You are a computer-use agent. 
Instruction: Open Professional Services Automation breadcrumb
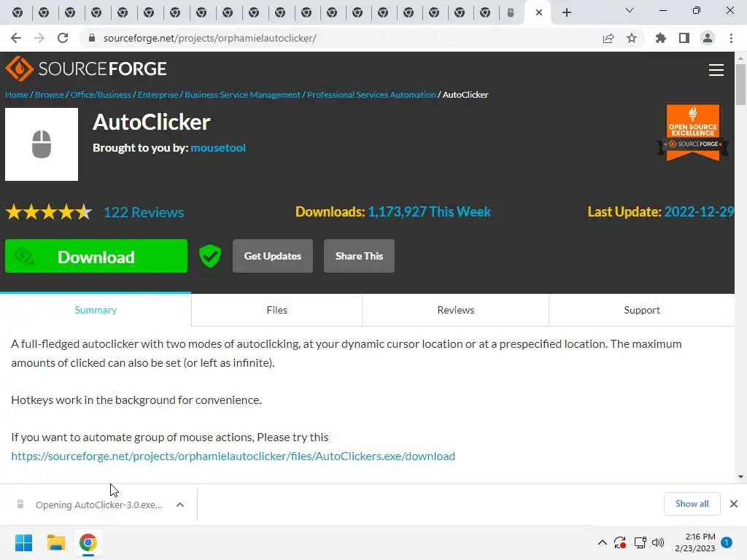click(371, 95)
